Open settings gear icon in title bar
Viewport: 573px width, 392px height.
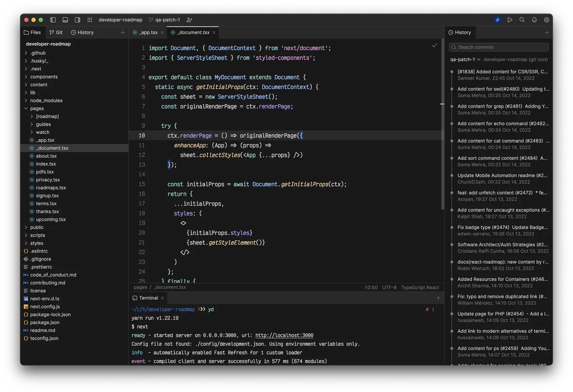coord(546,20)
